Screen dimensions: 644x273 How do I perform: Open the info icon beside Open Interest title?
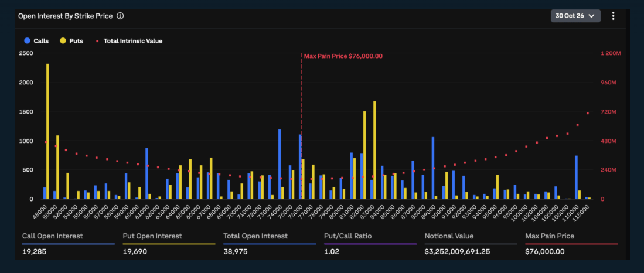pyautogui.click(x=120, y=16)
